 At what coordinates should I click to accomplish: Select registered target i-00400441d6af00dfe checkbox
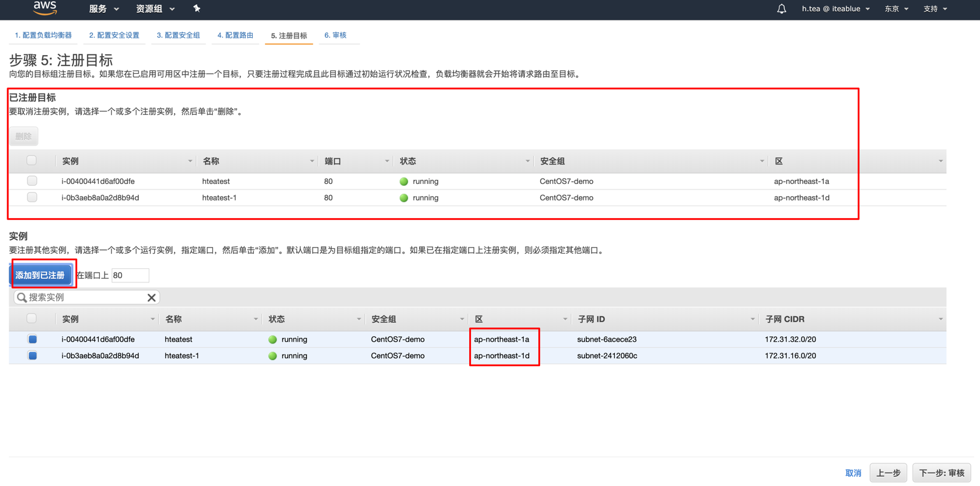pos(32,181)
